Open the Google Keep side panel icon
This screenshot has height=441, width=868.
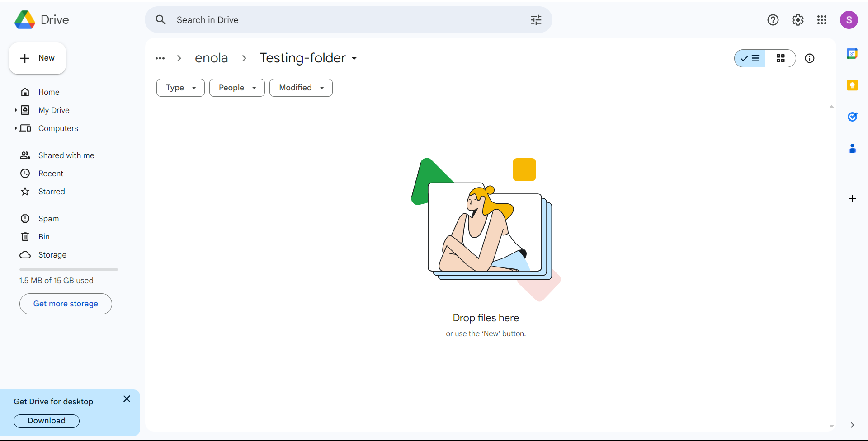pyautogui.click(x=852, y=85)
